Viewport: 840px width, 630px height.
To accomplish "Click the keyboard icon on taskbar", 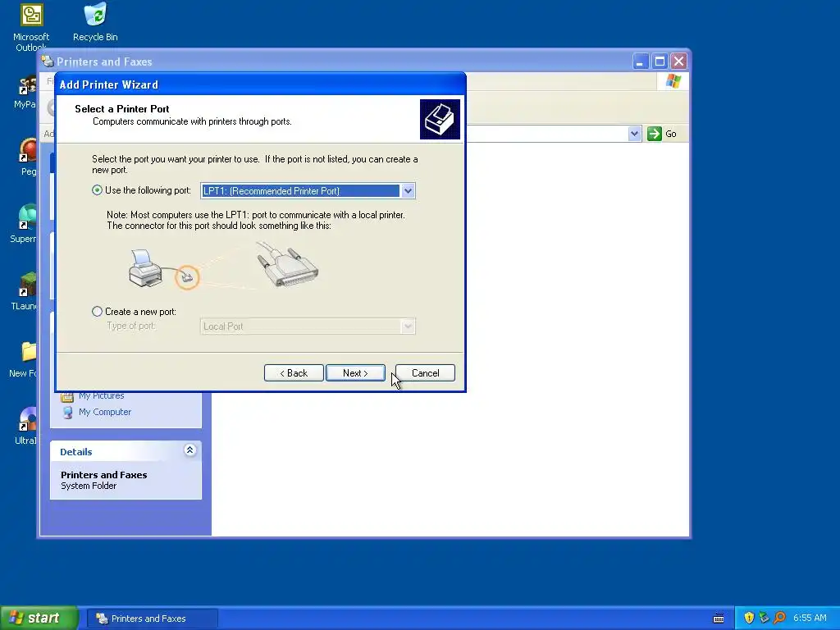I will point(719,619).
